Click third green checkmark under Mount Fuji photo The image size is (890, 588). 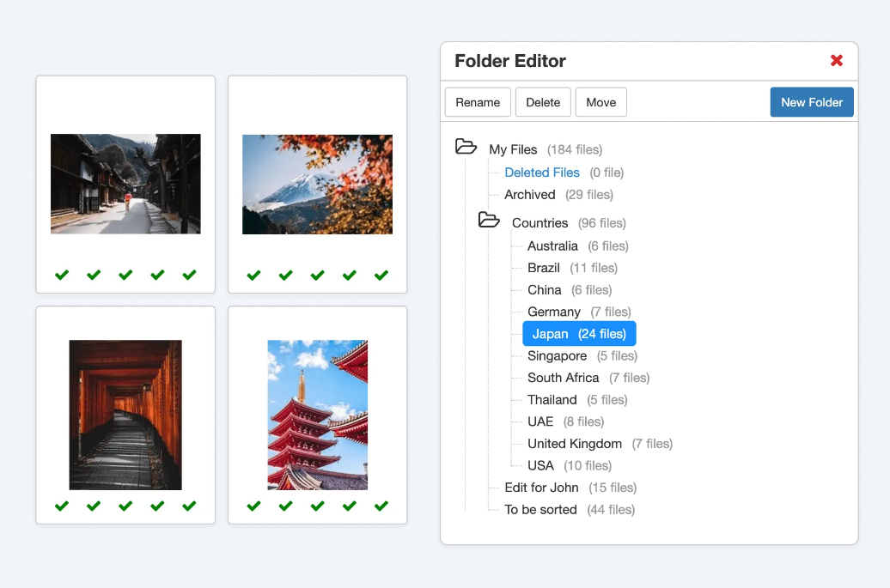317,276
